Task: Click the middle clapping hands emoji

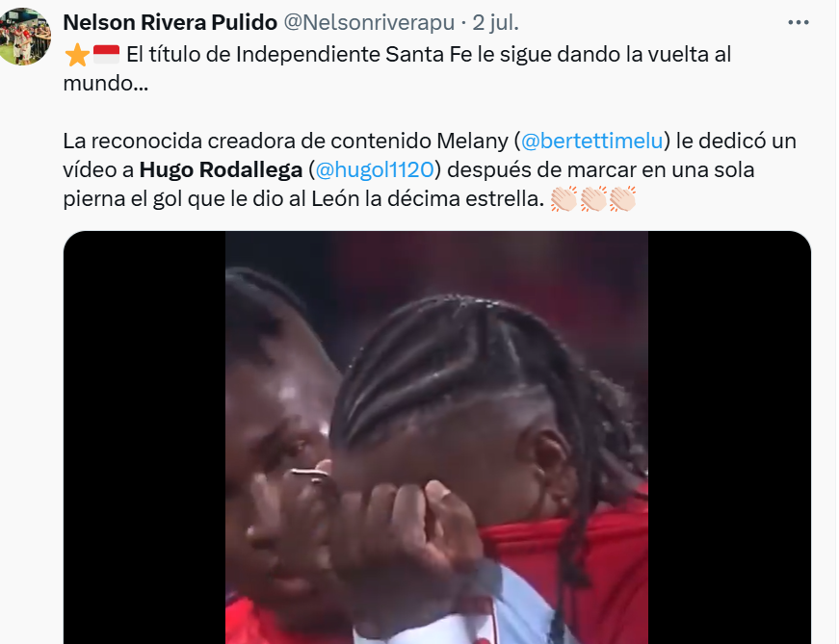Action: pos(592,199)
